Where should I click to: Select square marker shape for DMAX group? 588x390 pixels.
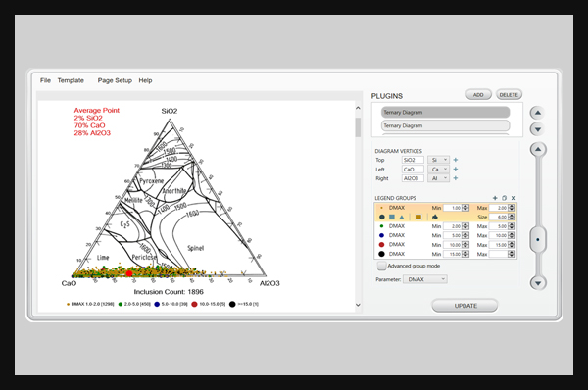tap(392, 218)
